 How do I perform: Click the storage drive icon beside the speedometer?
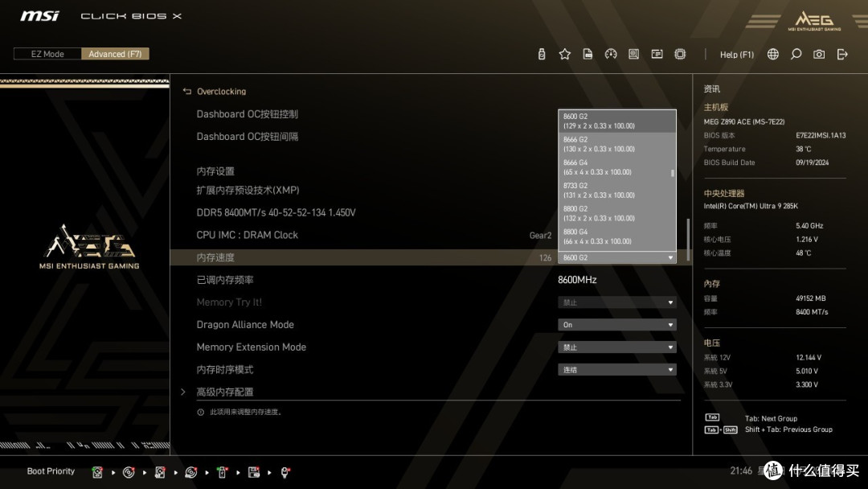[x=634, y=54]
